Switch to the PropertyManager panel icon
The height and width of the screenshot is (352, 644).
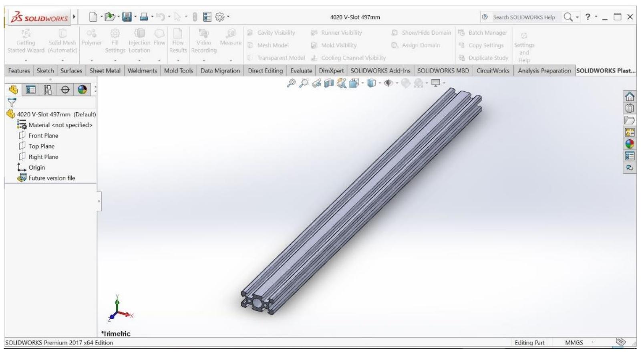(30, 90)
